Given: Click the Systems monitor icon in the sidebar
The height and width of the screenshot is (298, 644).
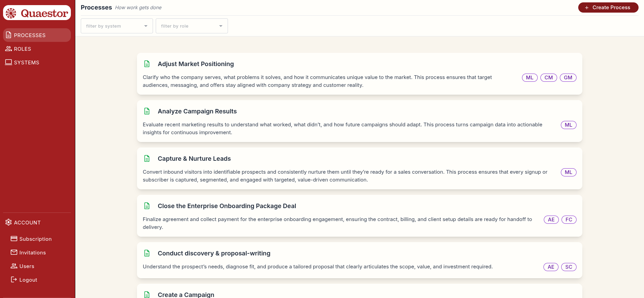Looking at the screenshot, I should click(8, 62).
